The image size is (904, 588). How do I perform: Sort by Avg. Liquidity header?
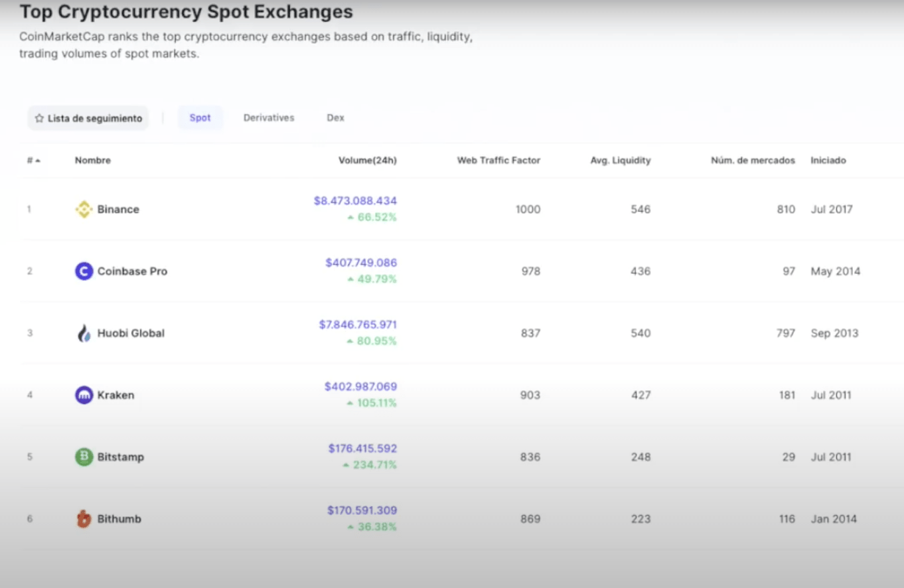(x=621, y=161)
